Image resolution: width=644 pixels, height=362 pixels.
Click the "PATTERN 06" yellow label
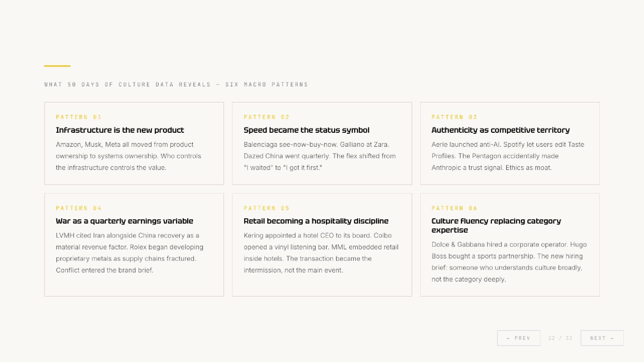pyautogui.click(x=454, y=208)
